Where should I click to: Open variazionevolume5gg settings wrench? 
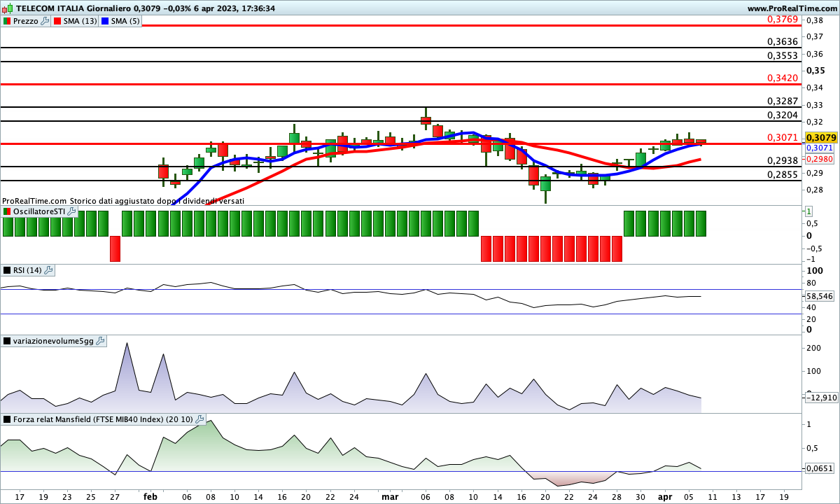(100, 341)
